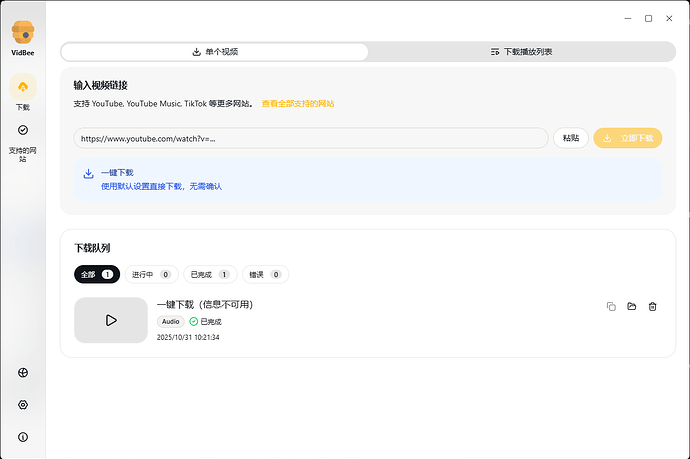Viewport: 690px width, 459px height.
Task: Delete the queue item with trash icon
Action: click(653, 306)
